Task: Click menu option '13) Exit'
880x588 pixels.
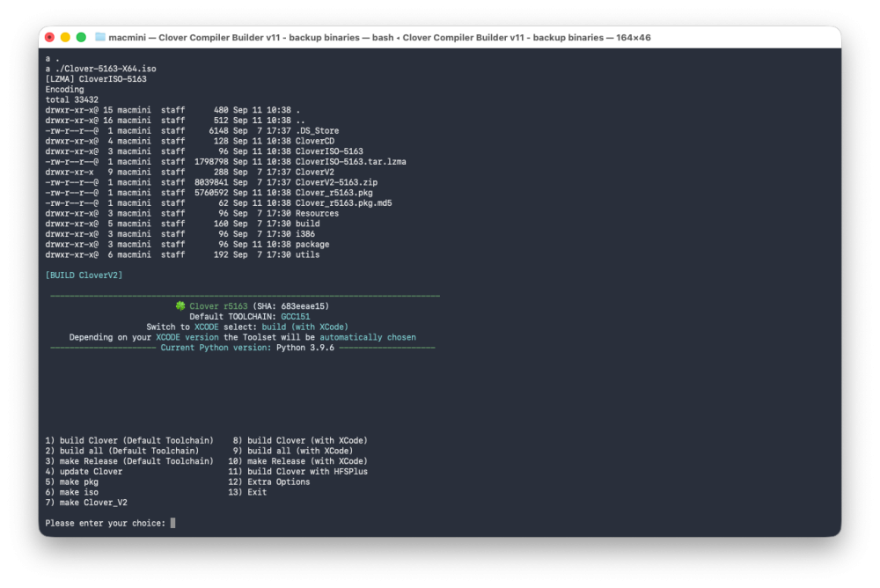Action: [247, 492]
